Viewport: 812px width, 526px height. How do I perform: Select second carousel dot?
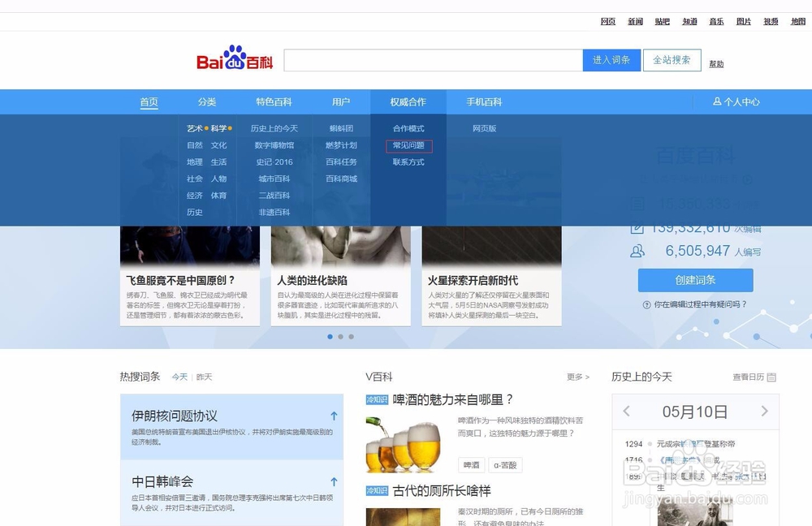340,337
